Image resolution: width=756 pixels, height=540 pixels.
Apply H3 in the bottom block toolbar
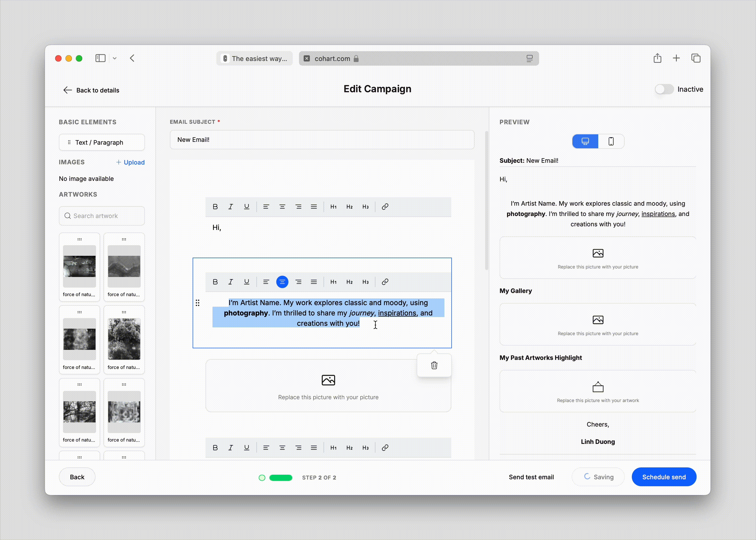pyautogui.click(x=366, y=448)
